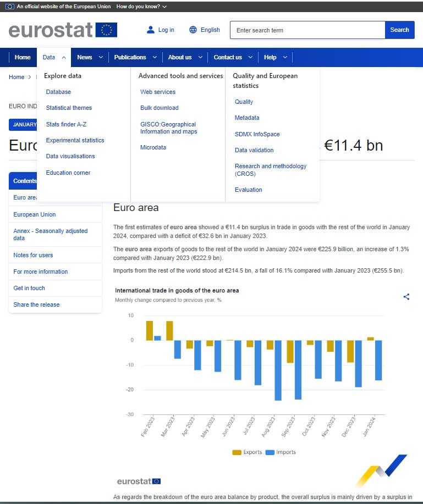The height and width of the screenshot is (504, 423).
Task: Focus the 'Enter search term' field
Action: (307, 30)
